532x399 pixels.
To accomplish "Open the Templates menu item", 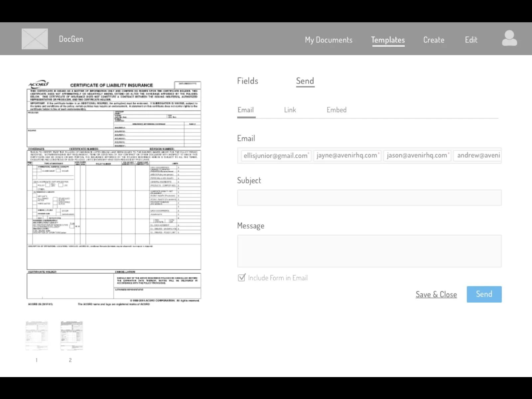I will coord(388,40).
